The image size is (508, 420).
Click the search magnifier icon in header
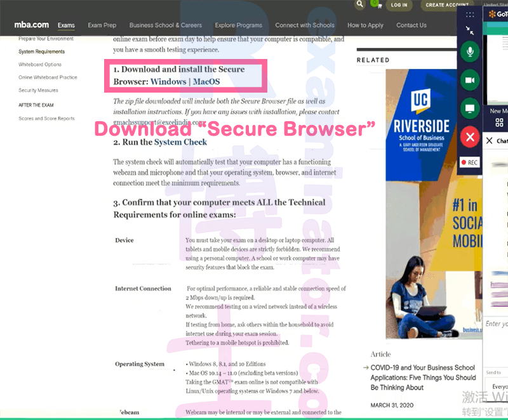coord(359,4)
